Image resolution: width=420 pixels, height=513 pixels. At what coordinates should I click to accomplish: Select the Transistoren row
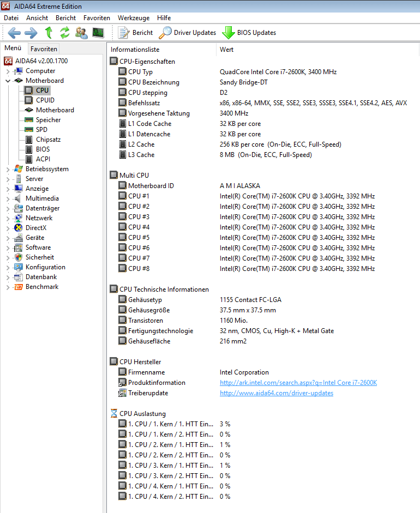(263, 321)
